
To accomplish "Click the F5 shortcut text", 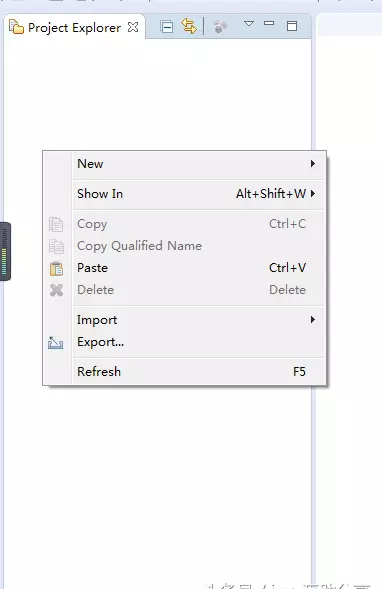I will coord(299,372).
